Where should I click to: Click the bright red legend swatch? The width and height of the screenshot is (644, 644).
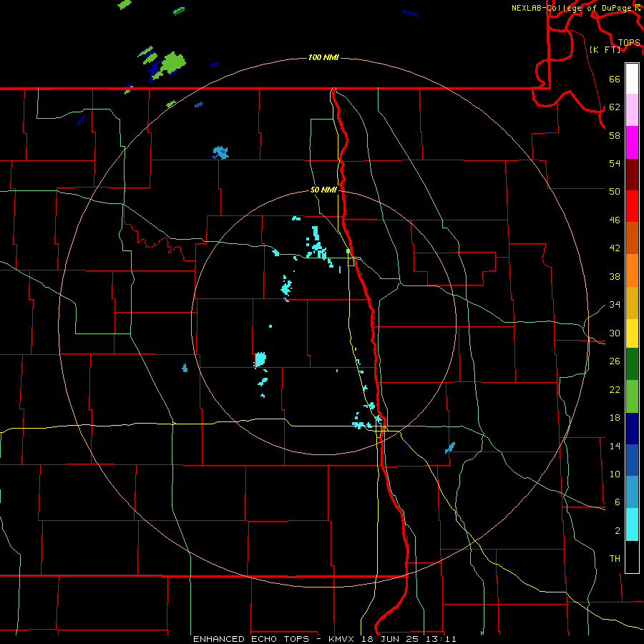click(632, 206)
